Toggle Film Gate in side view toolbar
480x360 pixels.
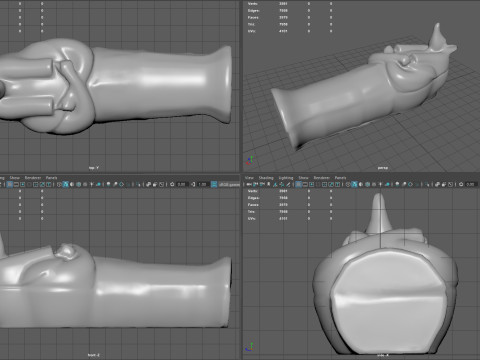pos(305,184)
